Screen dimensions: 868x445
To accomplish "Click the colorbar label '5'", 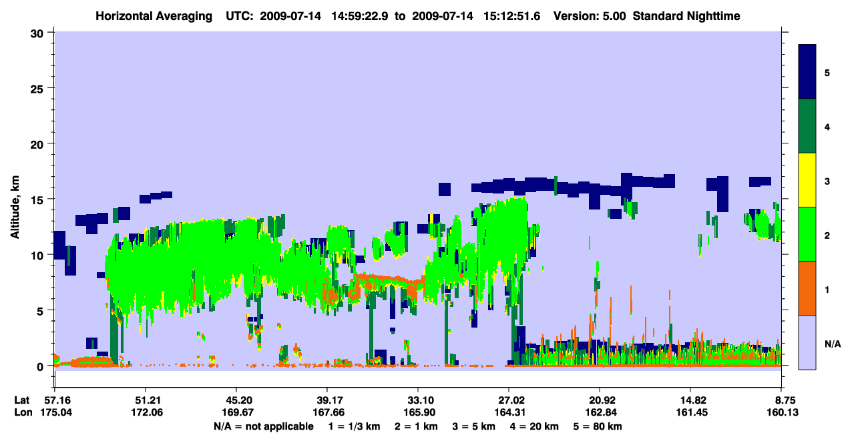I will (x=827, y=72).
